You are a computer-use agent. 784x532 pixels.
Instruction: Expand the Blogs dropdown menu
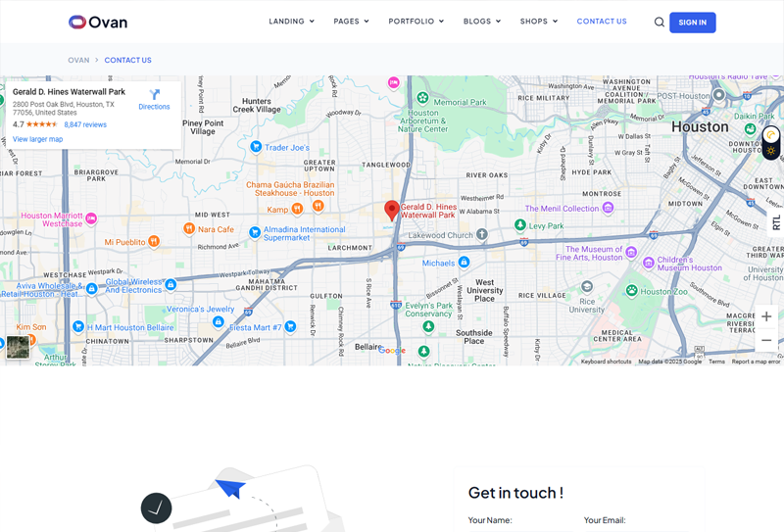tap(482, 22)
